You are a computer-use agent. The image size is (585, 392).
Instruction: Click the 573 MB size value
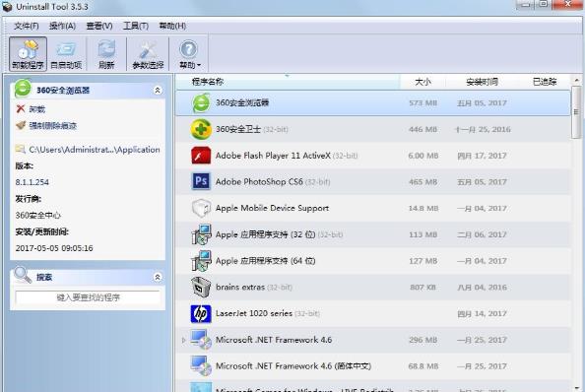[x=422, y=103]
